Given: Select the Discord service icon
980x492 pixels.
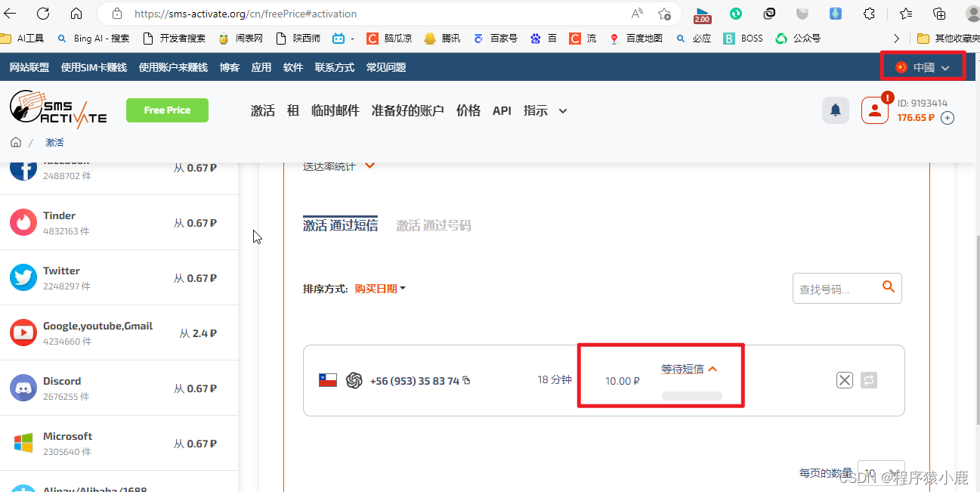Looking at the screenshot, I should (23, 388).
